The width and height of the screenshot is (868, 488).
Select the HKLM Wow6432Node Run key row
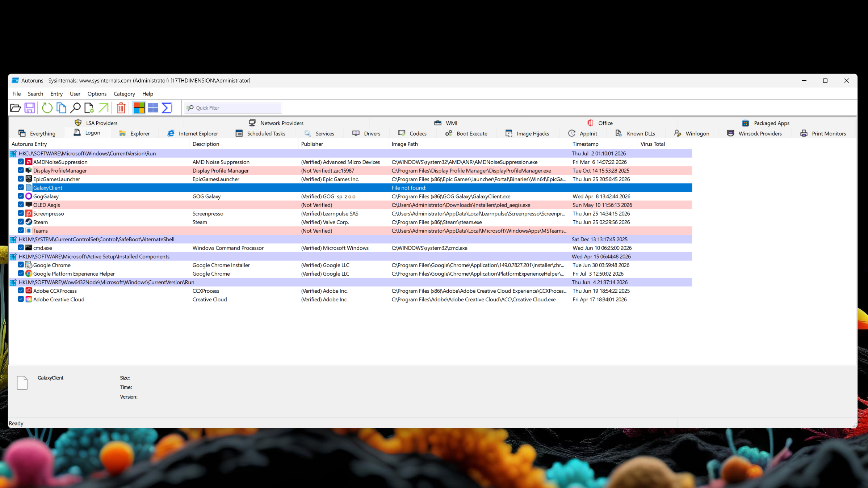351,282
